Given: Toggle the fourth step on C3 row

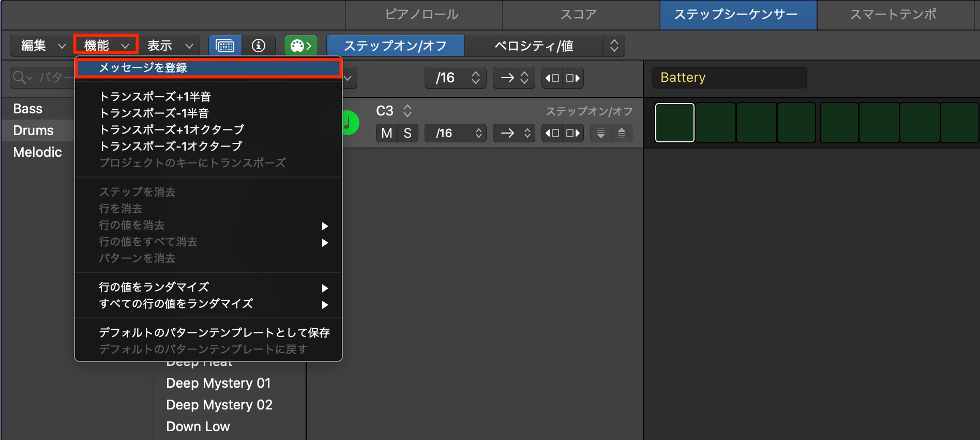Looking at the screenshot, I should point(797,123).
